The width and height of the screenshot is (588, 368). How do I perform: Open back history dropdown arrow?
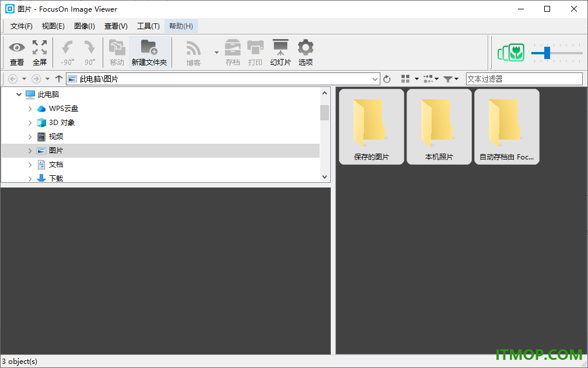[24, 79]
